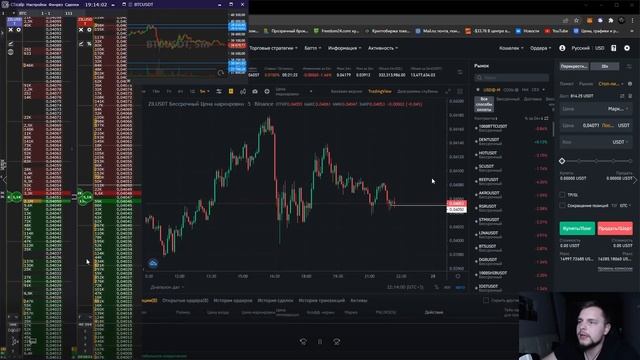Image resolution: width=640 pixels, height=360 pixels.
Task: Select the all margin types filter button
Action: click(484, 104)
